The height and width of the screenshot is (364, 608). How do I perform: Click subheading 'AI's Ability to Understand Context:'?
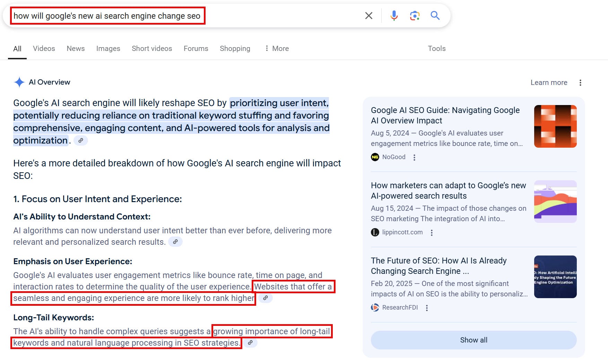(82, 217)
